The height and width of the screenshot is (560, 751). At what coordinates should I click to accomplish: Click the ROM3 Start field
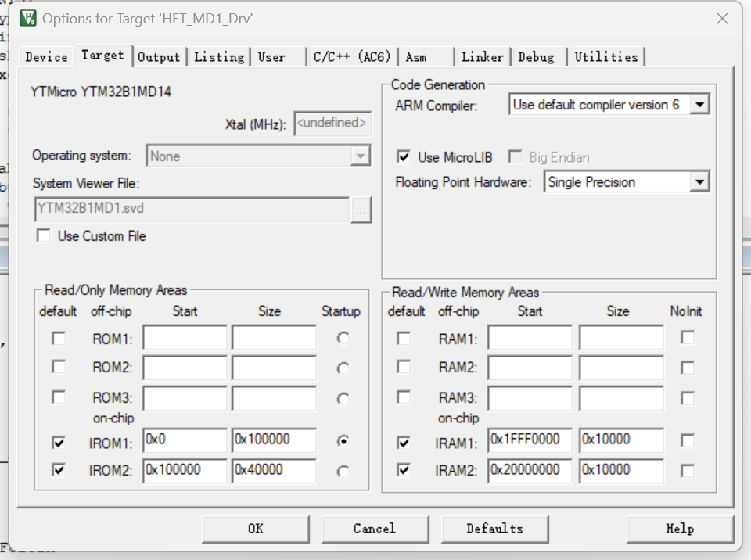185,399
